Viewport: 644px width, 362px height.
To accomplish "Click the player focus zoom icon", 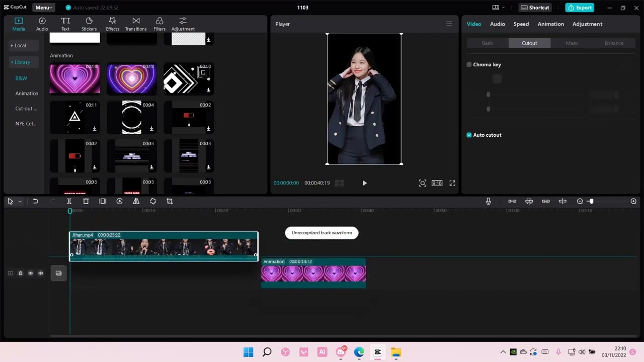I will (x=423, y=183).
